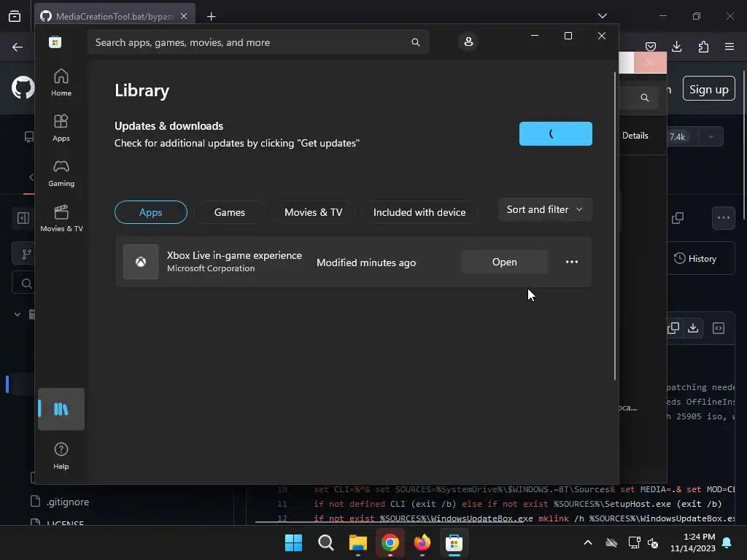Select the Movies & TV filter tab
747x560 pixels.
[x=314, y=212]
